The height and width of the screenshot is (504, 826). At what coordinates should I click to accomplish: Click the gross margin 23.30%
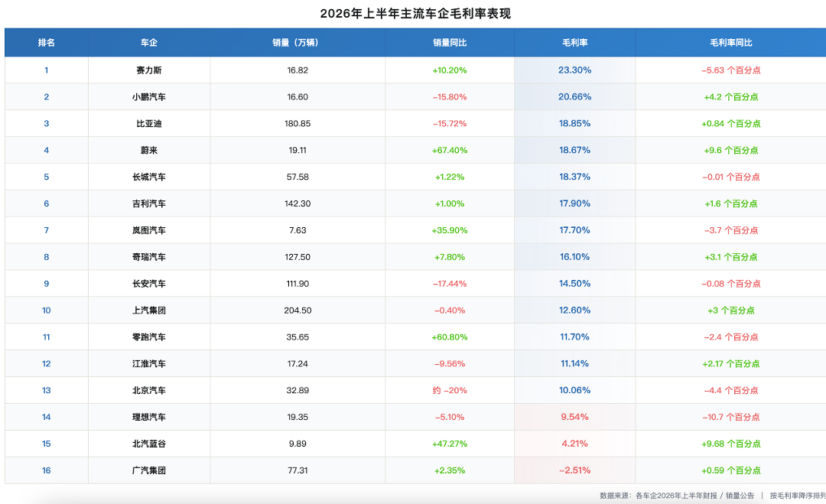[x=574, y=70]
